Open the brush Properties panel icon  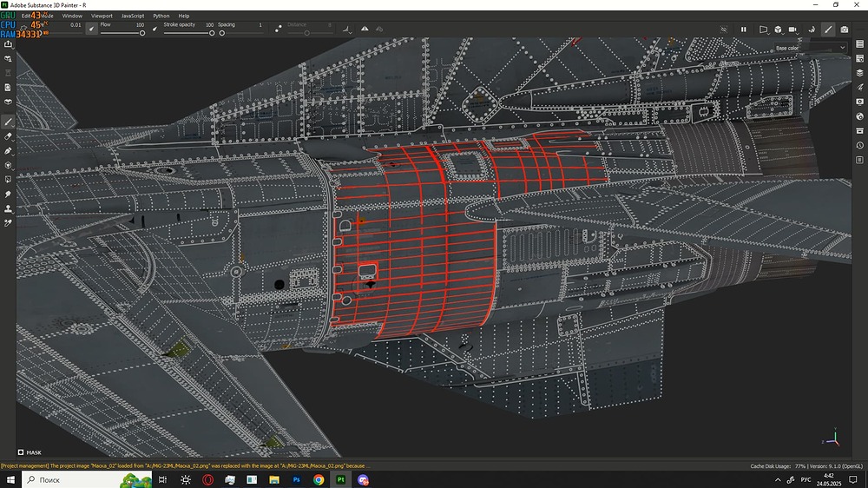(859, 87)
